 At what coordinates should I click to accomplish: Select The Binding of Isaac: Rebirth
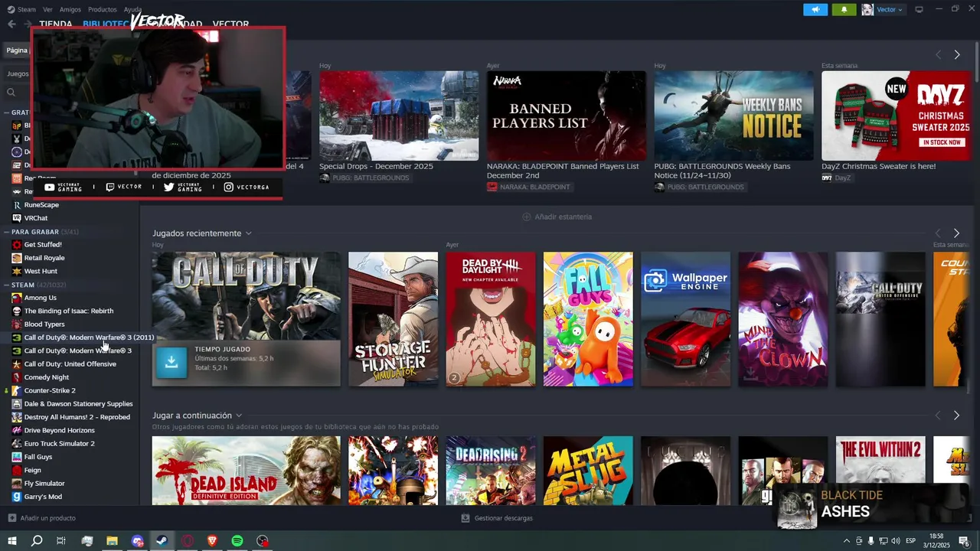point(70,311)
